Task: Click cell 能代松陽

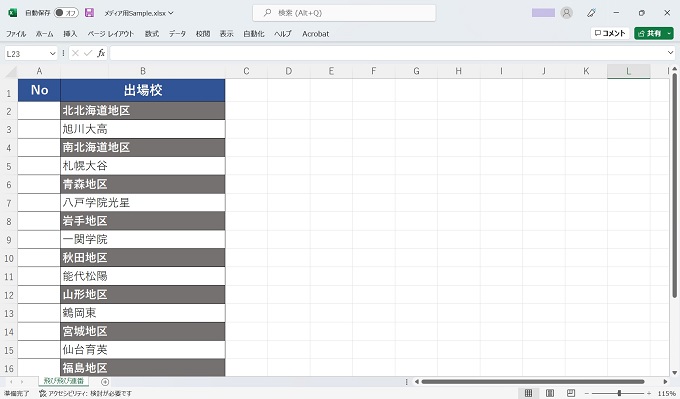Action: tap(143, 276)
